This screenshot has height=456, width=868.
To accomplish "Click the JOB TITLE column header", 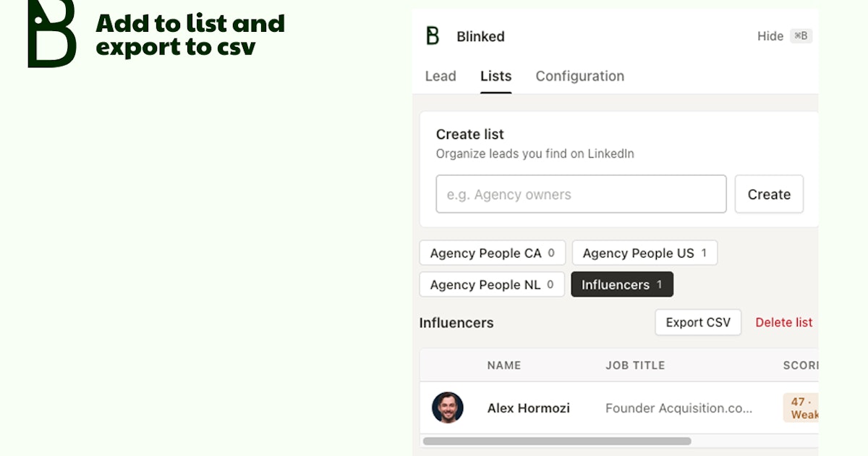I will coord(635,366).
